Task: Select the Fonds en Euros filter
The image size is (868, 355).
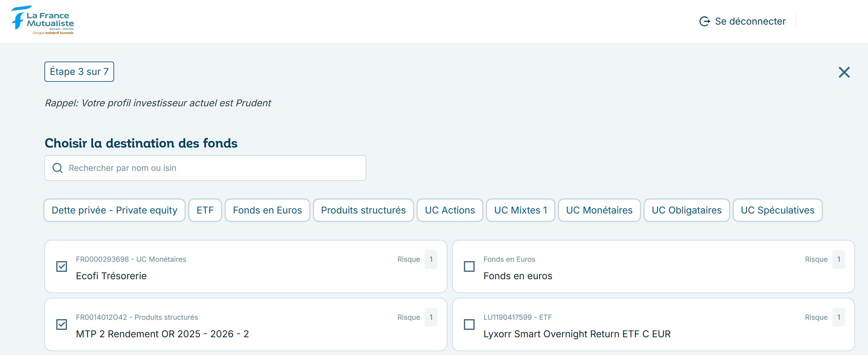Action: click(267, 210)
